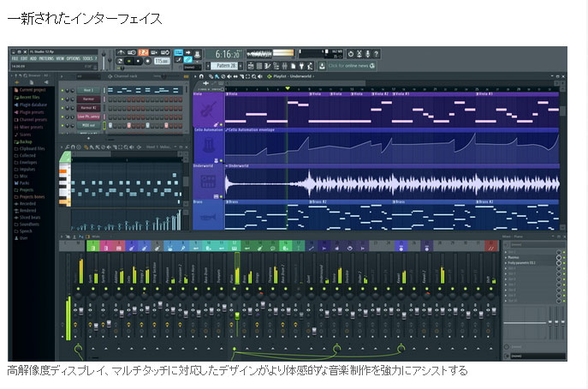Click the Pattern 28 selector
The image size is (588, 389).
click(x=225, y=65)
